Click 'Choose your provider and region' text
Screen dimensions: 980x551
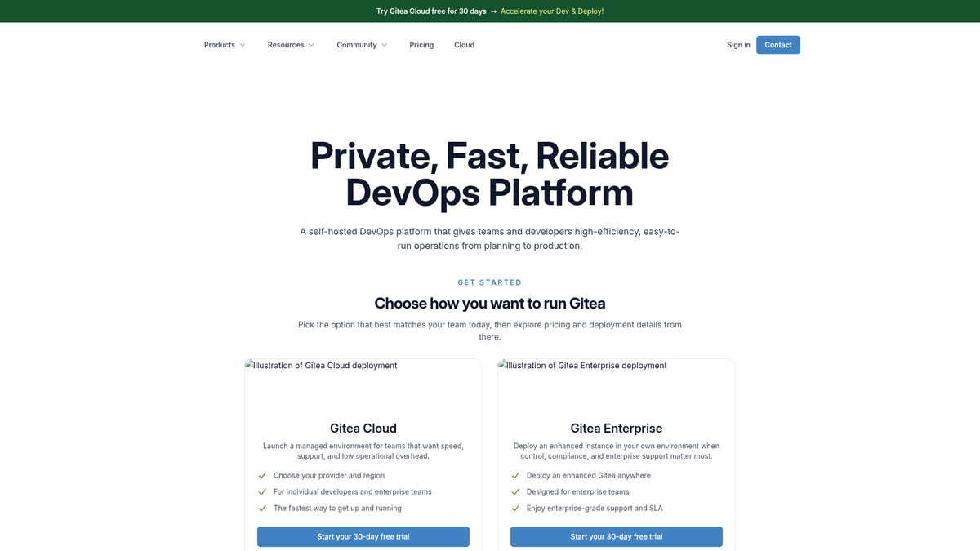click(x=329, y=475)
